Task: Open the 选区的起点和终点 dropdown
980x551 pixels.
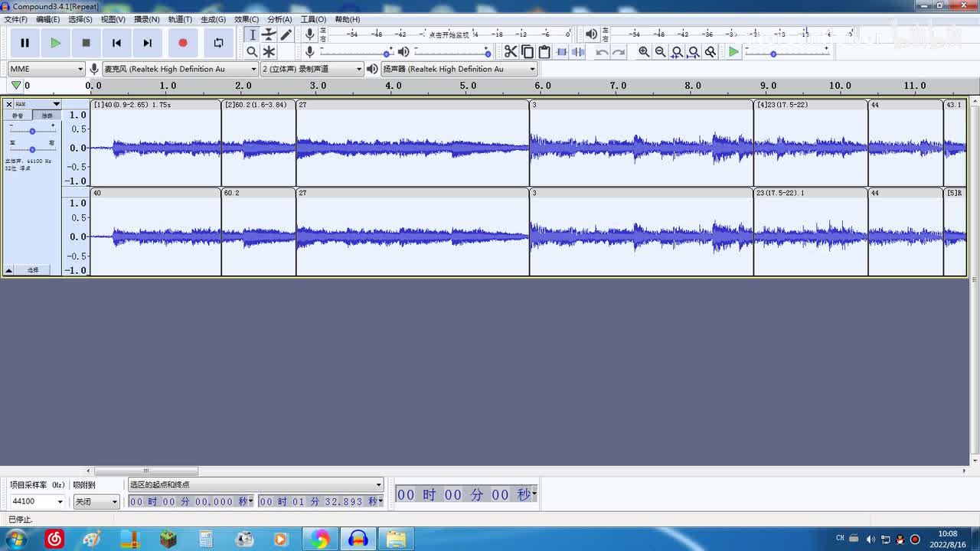Action: click(x=256, y=484)
